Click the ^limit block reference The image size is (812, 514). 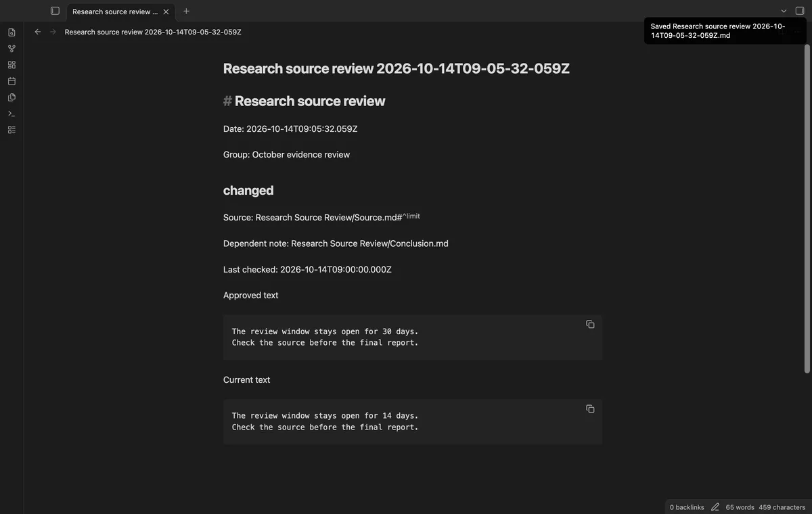coord(411,216)
